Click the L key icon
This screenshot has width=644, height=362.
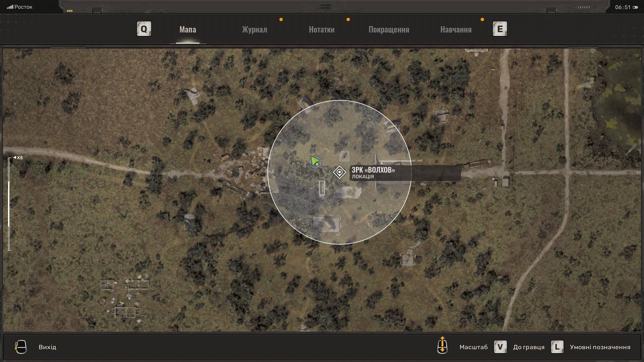(557, 347)
